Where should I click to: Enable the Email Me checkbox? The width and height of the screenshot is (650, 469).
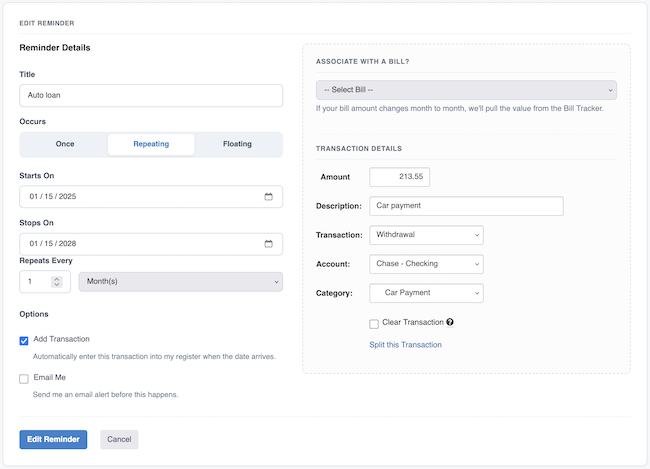[x=24, y=379]
